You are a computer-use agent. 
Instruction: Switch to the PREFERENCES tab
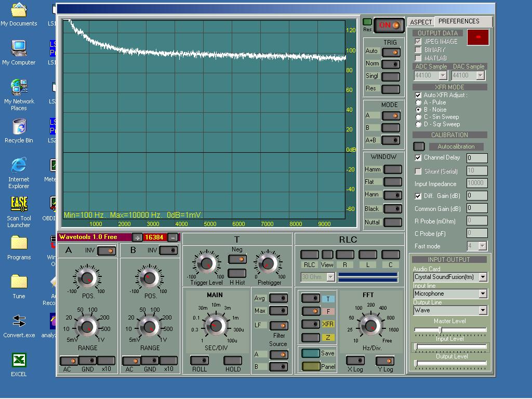click(459, 21)
